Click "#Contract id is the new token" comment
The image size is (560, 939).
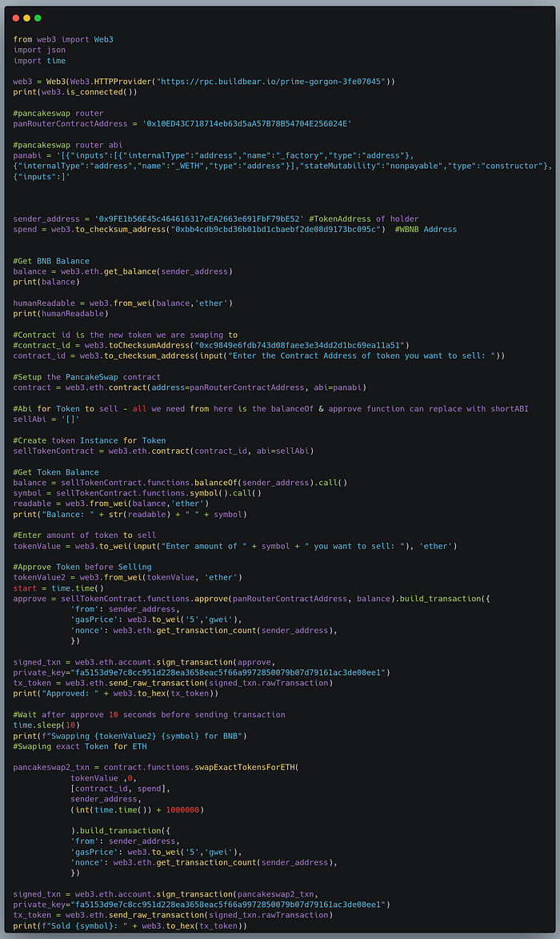(x=126, y=335)
